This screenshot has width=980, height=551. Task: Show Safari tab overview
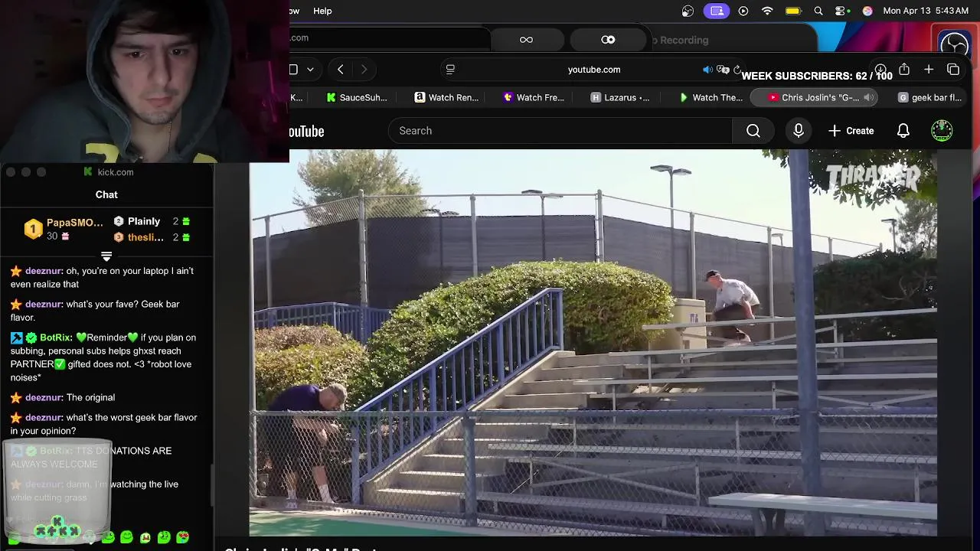click(x=953, y=70)
